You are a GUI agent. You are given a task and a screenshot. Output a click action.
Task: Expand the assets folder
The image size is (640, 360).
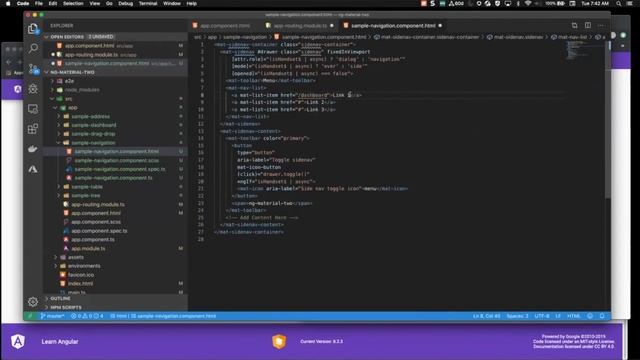tap(56, 257)
